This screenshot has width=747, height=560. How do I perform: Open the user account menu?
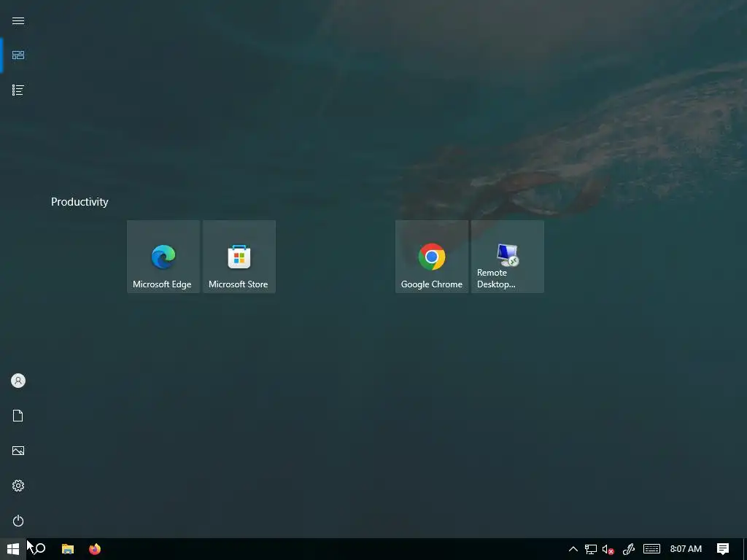click(18, 381)
